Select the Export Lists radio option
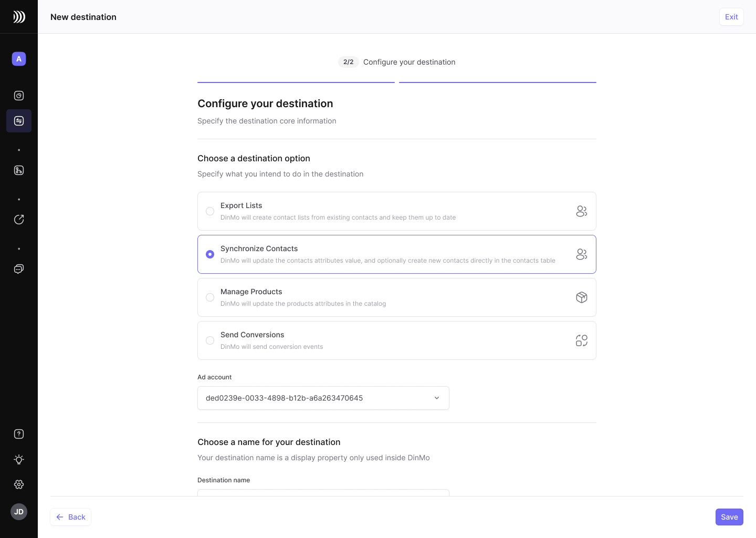 210,211
